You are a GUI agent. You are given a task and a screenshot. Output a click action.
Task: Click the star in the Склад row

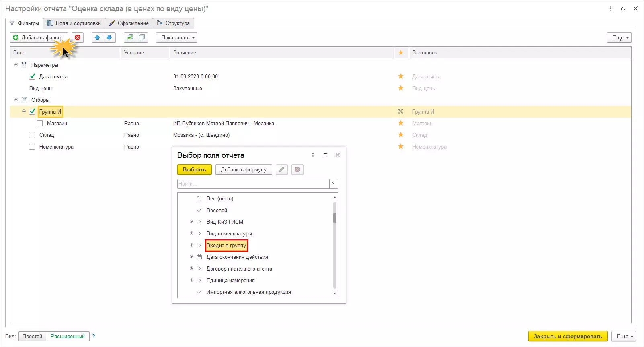click(401, 135)
